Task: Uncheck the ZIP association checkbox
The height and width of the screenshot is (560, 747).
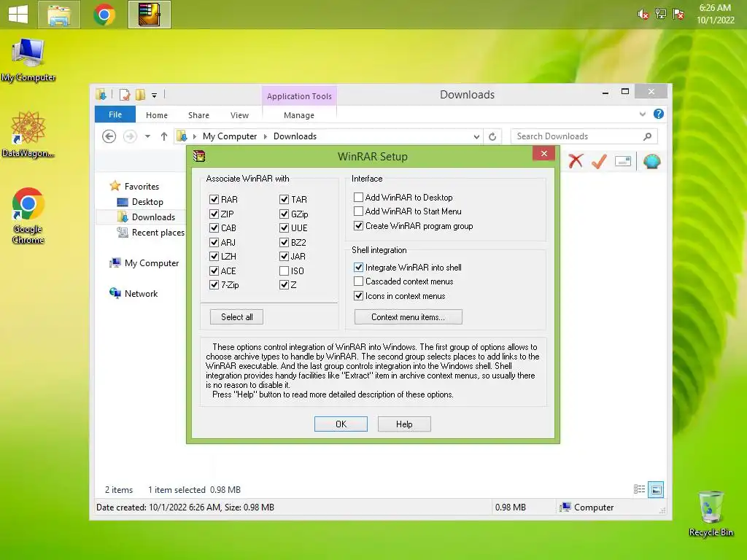Action: click(x=214, y=214)
